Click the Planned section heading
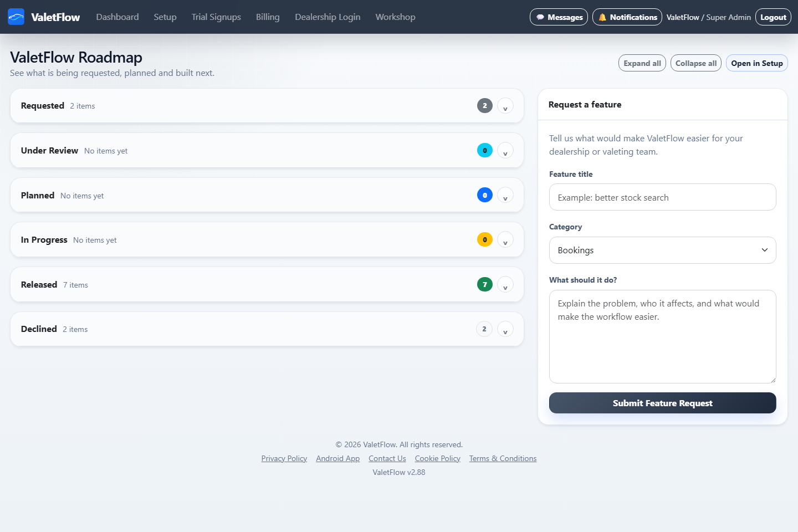798x532 pixels. coord(38,195)
